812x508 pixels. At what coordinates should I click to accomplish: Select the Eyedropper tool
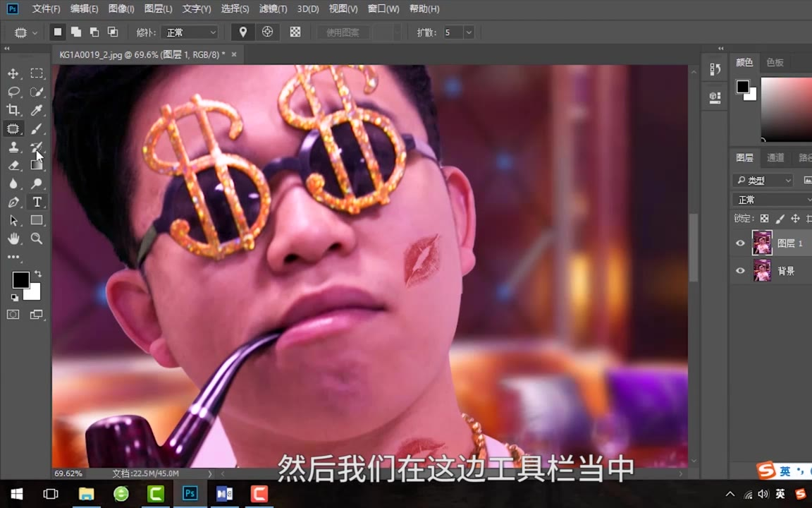37,110
